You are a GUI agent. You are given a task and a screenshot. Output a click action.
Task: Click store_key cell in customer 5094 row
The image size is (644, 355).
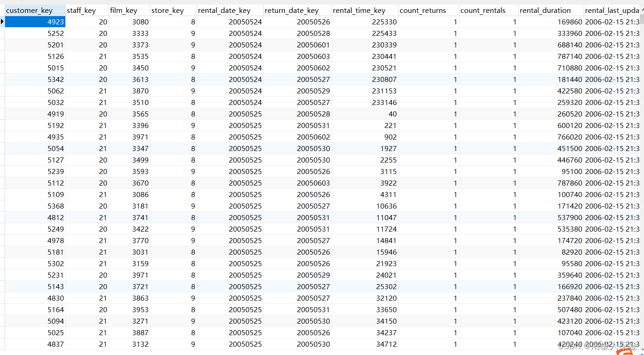click(x=174, y=321)
